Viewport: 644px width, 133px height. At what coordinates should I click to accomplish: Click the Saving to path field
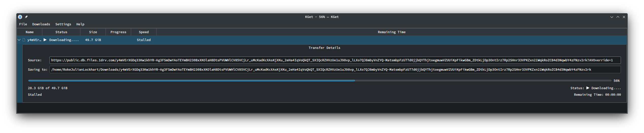coord(335,70)
